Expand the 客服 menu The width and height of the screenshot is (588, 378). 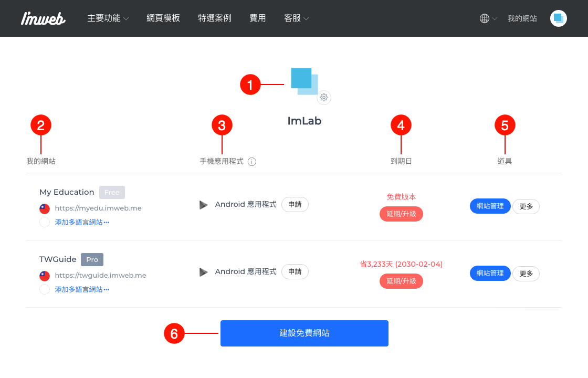pos(296,18)
